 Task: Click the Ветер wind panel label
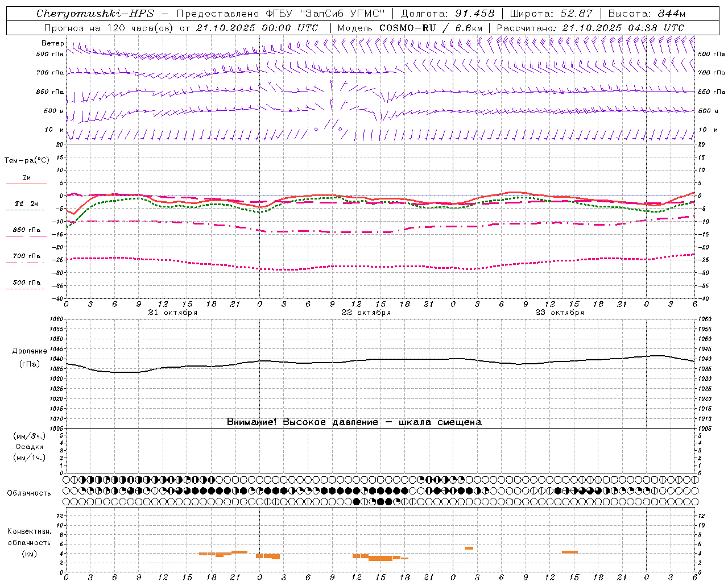click(x=52, y=43)
